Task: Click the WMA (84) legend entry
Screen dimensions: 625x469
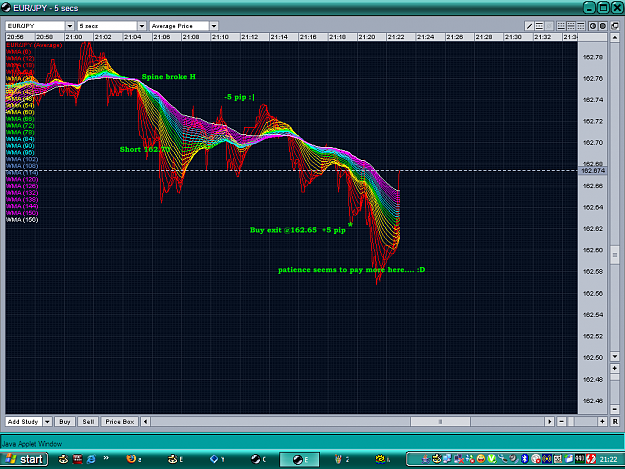Action: [20, 139]
